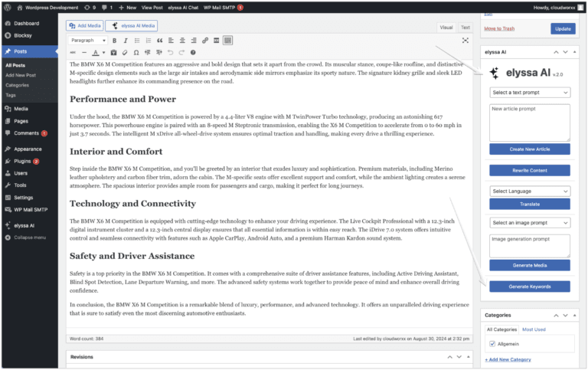The height and width of the screenshot is (370, 588).
Task: Toggle Categories panel with triangle
Action: pos(574,315)
